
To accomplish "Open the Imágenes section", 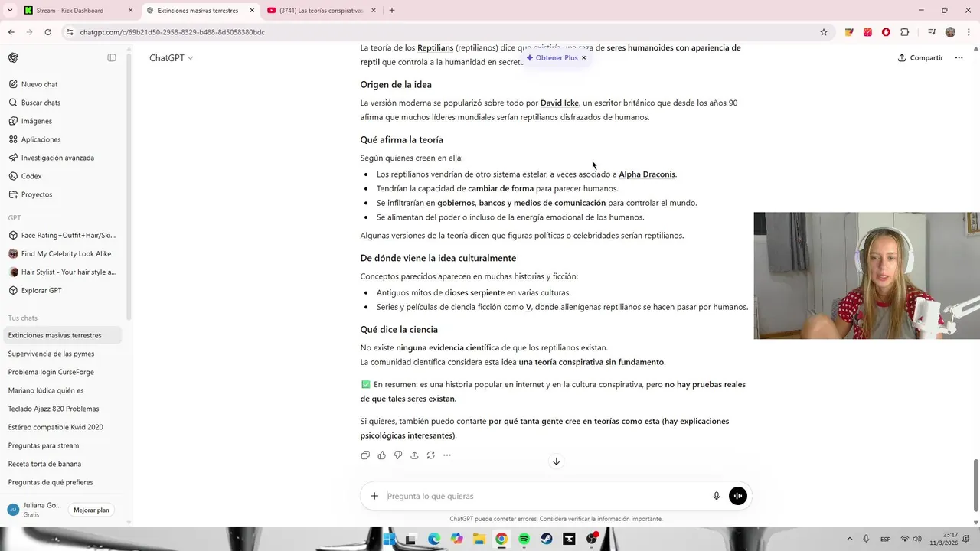I will pos(63,121).
